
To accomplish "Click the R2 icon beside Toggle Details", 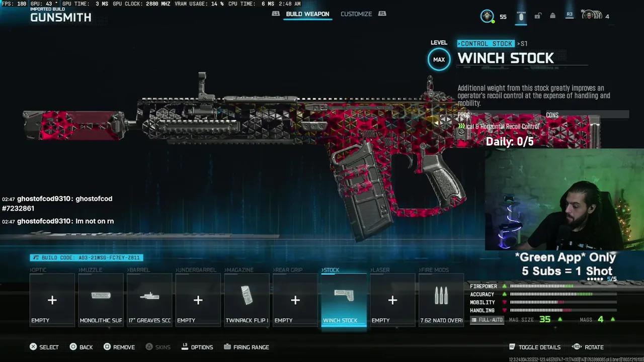I will click(x=512, y=347).
